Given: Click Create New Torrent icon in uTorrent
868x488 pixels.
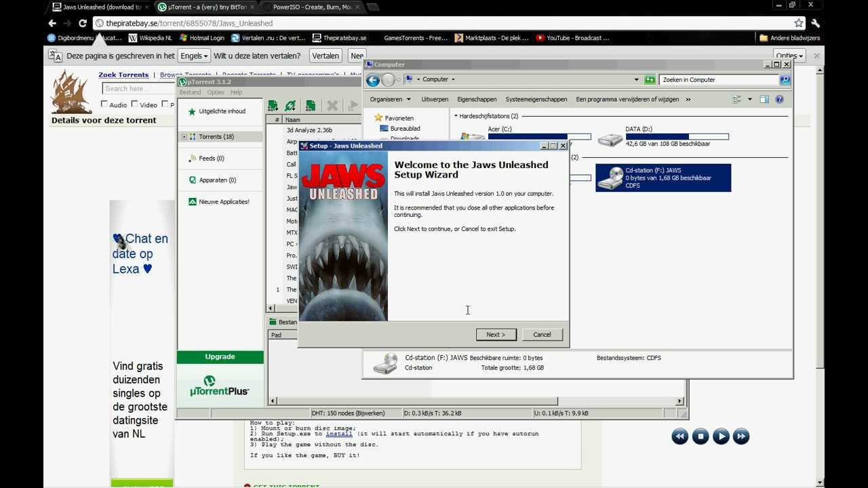Looking at the screenshot, I should coord(310,106).
